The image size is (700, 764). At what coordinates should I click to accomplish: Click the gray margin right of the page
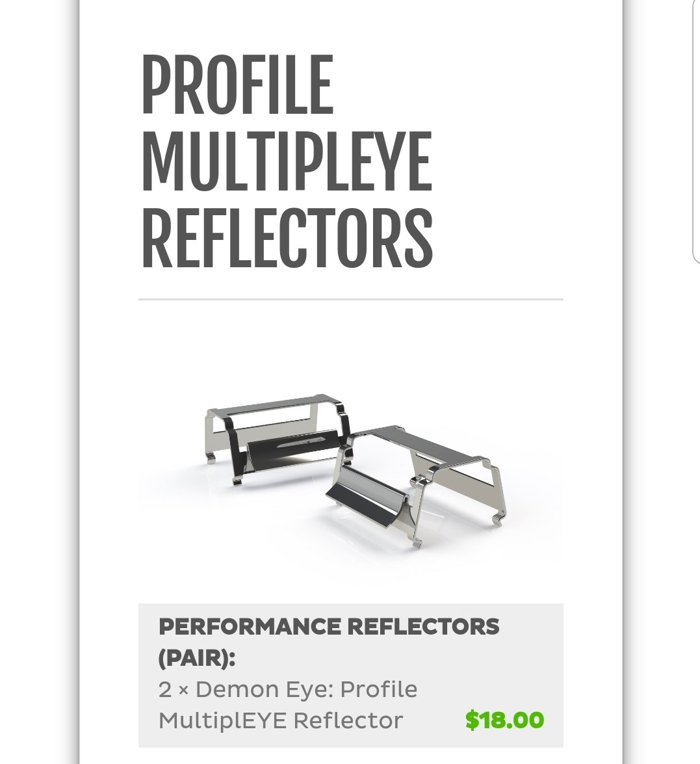click(x=658, y=487)
